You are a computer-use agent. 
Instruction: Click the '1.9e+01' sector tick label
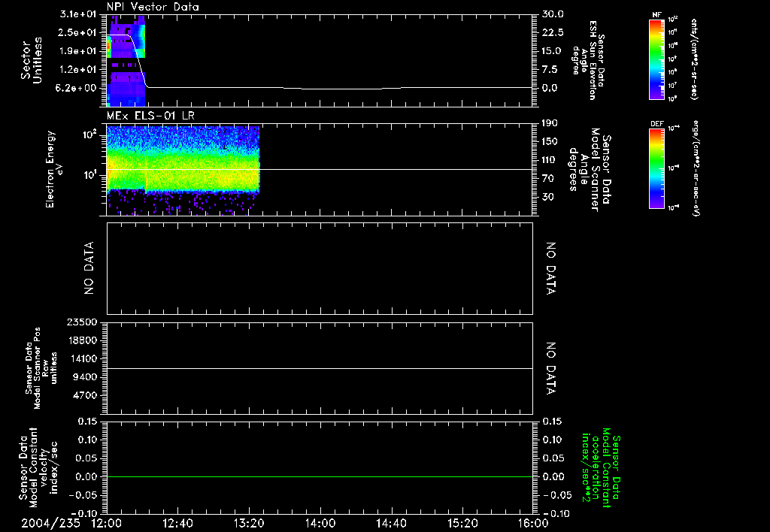[x=78, y=51]
